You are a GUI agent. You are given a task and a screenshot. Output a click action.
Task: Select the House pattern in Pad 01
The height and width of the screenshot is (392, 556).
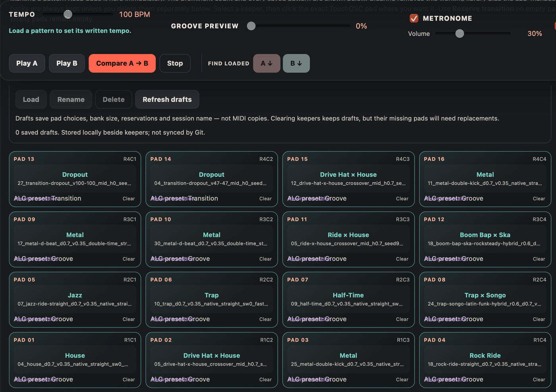[75, 359]
